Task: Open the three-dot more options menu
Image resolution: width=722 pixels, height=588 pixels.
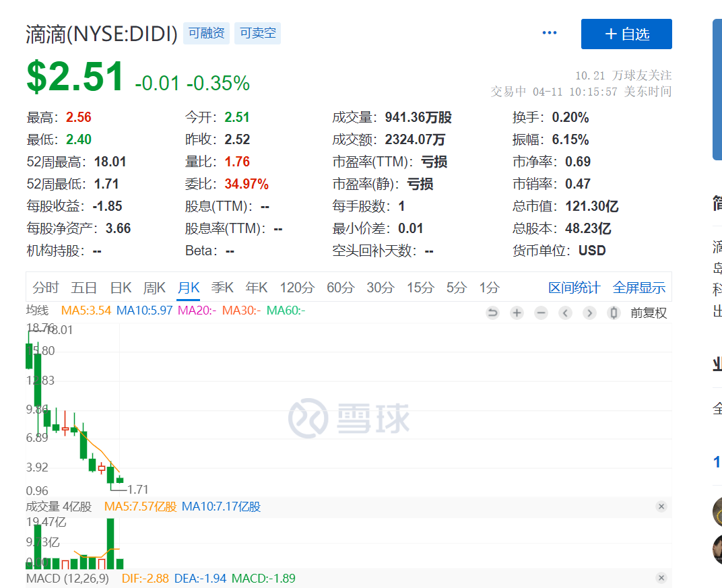Action: (x=550, y=33)
